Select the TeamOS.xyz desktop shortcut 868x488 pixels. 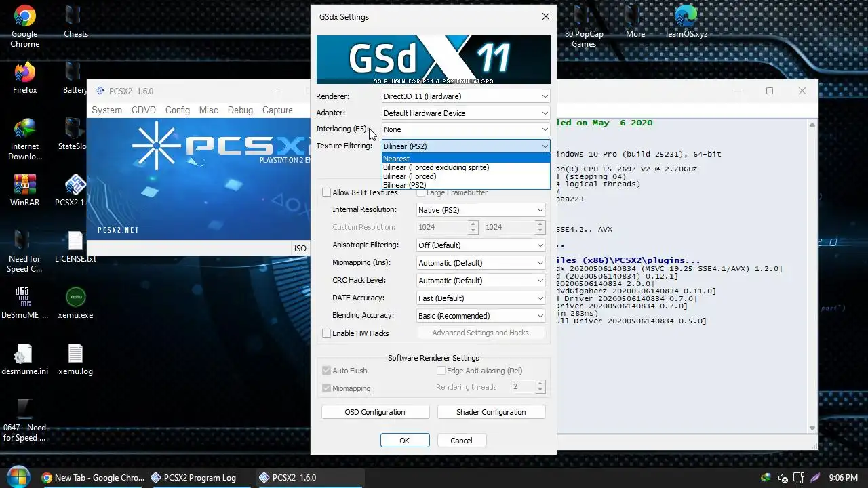coord(686,22)
